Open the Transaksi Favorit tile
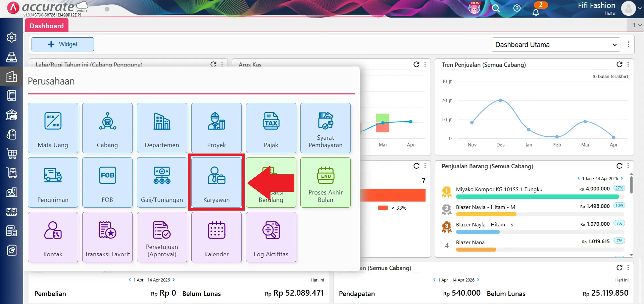The image size is (644, 304). [107, 237]
